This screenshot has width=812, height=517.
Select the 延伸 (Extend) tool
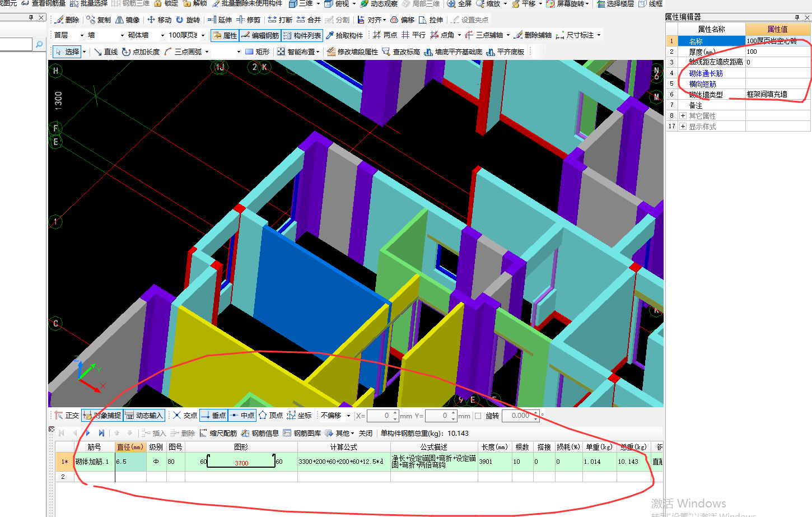click(x=220, y=20)
